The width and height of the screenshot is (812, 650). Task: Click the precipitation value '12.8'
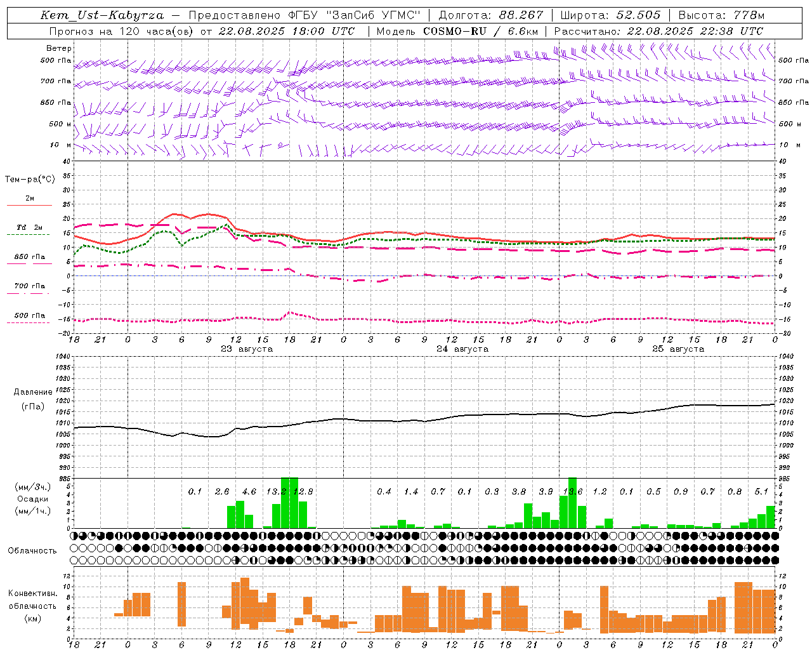click(303, 492)
